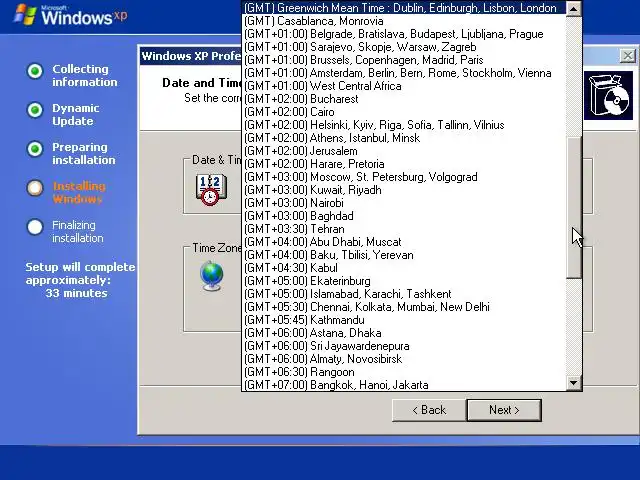This screenshot has height=480, width=640.
Task: Select Helsinki, Kyiv, Riga, Sofia zone
Action: (x=404, y=125)
